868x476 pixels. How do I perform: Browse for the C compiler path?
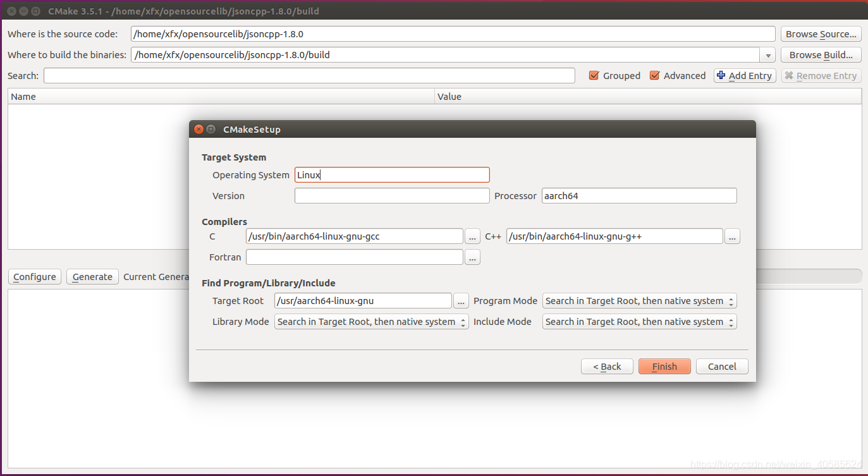[472, 236]
